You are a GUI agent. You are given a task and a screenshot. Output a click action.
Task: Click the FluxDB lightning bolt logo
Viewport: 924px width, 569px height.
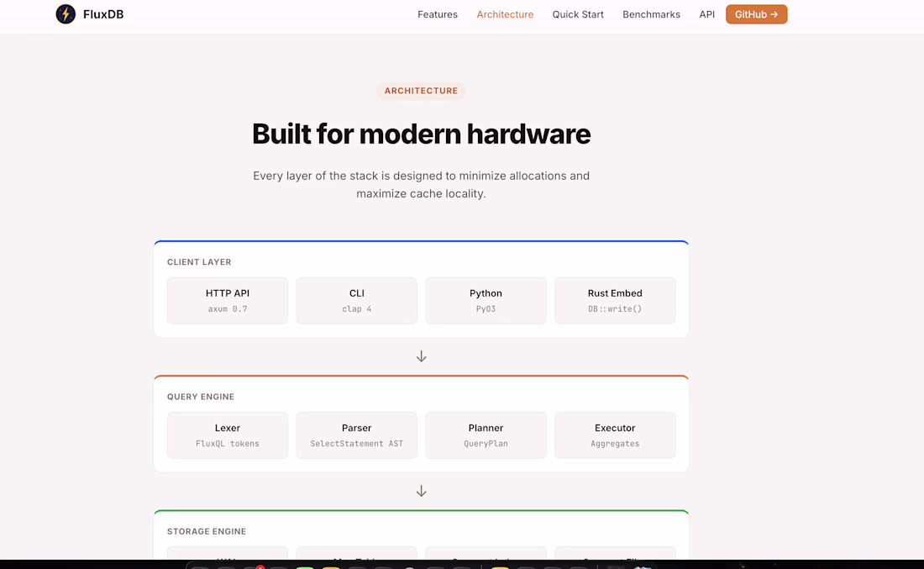pyautogui.click(x=66, y=14)
